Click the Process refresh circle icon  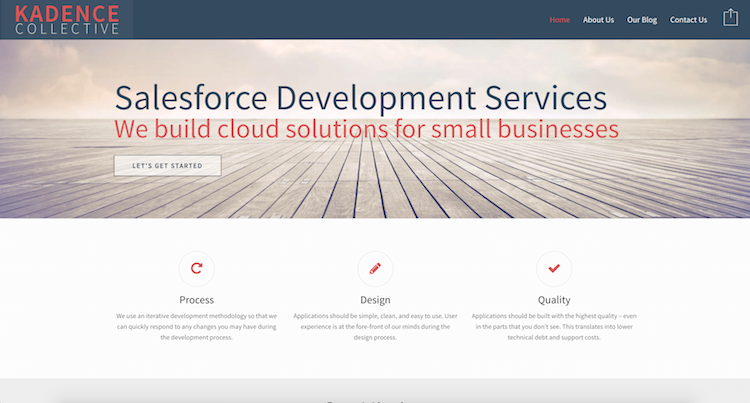(x=197, y=269)
